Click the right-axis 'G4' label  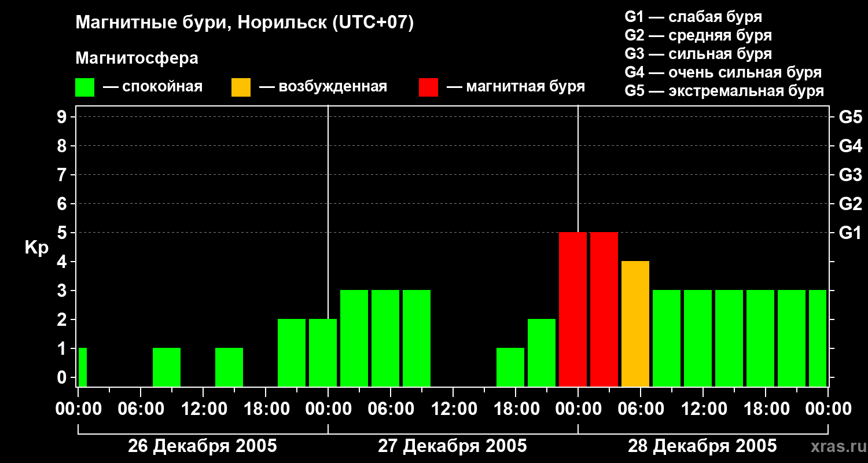click(x=851, y=146)
